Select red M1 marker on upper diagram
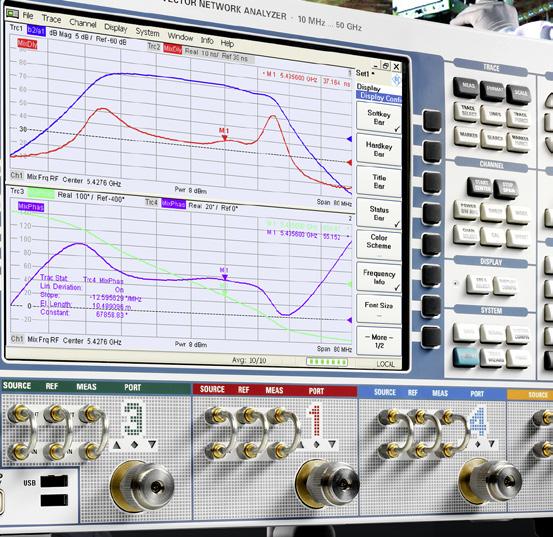The width and height of the screenshot is (553, 537). pos(224,135)
